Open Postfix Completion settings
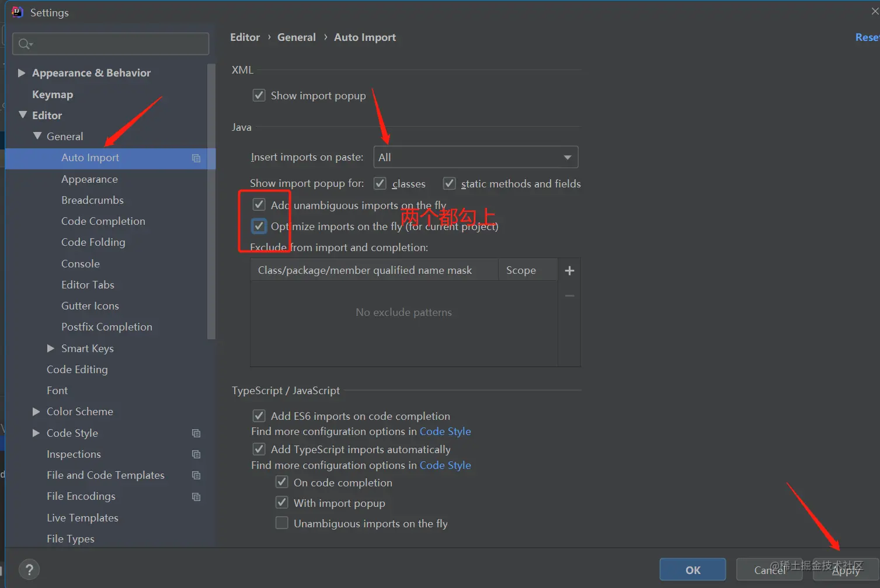The image size is (880, 588). coord(107,327)
